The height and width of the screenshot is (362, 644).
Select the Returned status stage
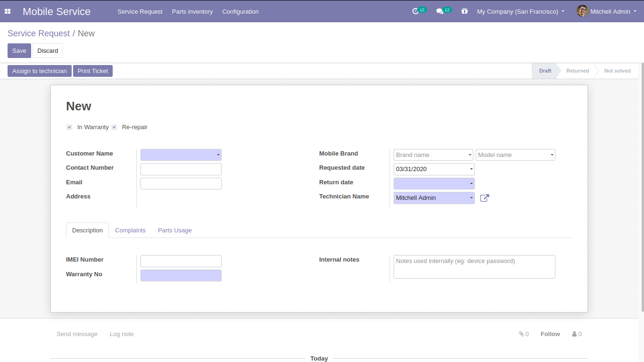[x=577, y=71]
